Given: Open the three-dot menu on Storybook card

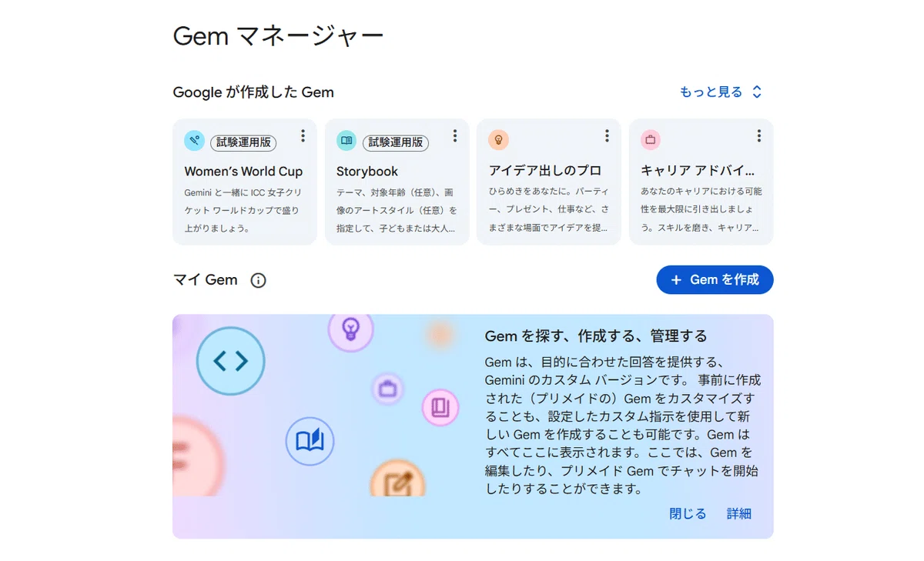Looking at the screenshot, I should pyautogui.click(x=455, y=136).
